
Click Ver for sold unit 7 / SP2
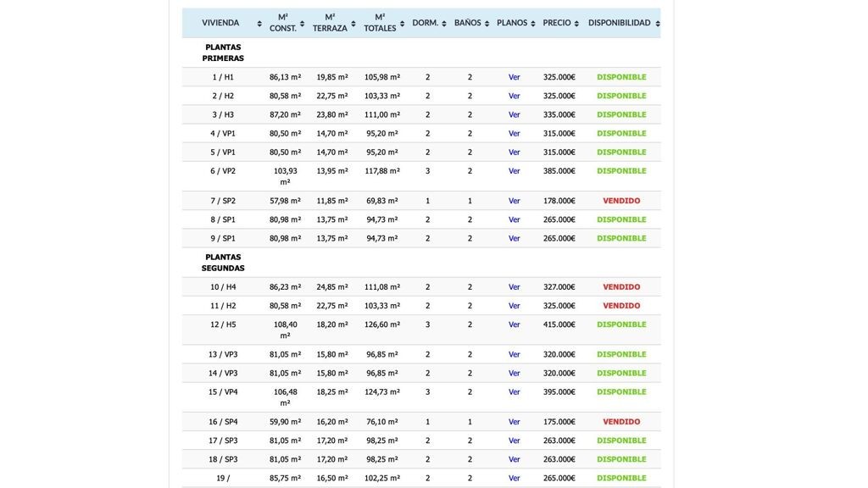515,201
